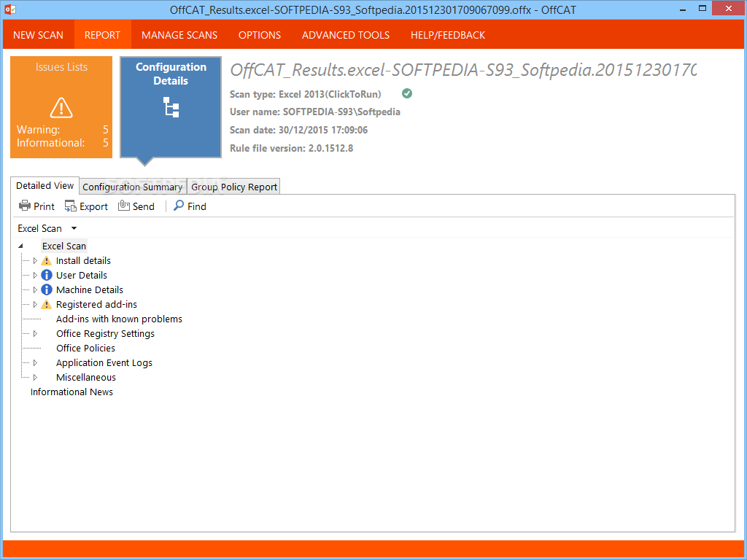The width and height of the screenshot is (747, 560).
Task: Click the warning triangle icon in Issues Lists tile
Action: point(61,108)
